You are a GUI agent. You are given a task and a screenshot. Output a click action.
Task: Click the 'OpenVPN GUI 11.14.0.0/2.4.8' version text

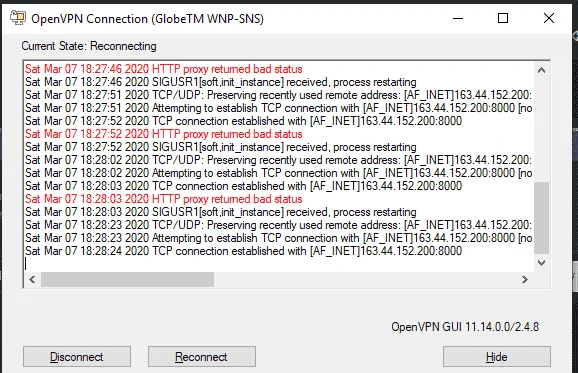[465, 327]
